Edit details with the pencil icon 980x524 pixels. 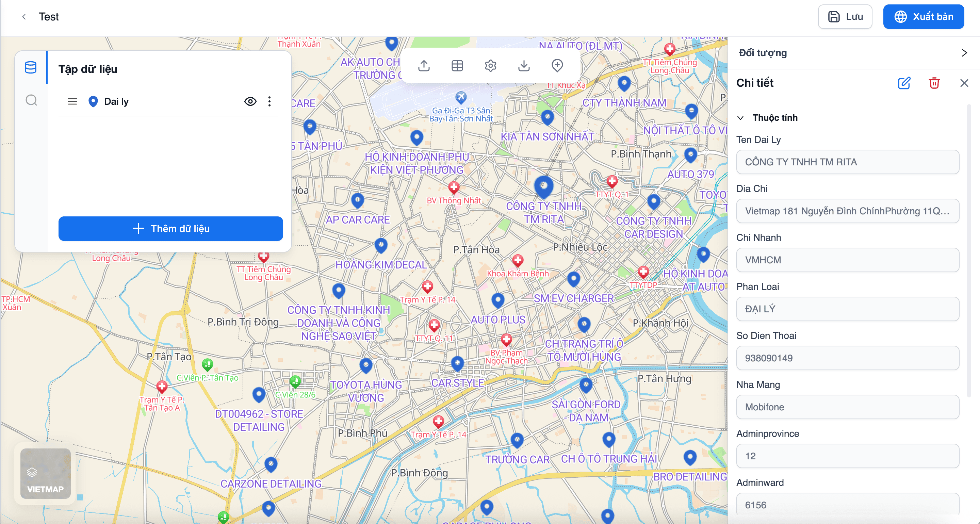click(904, 83)
